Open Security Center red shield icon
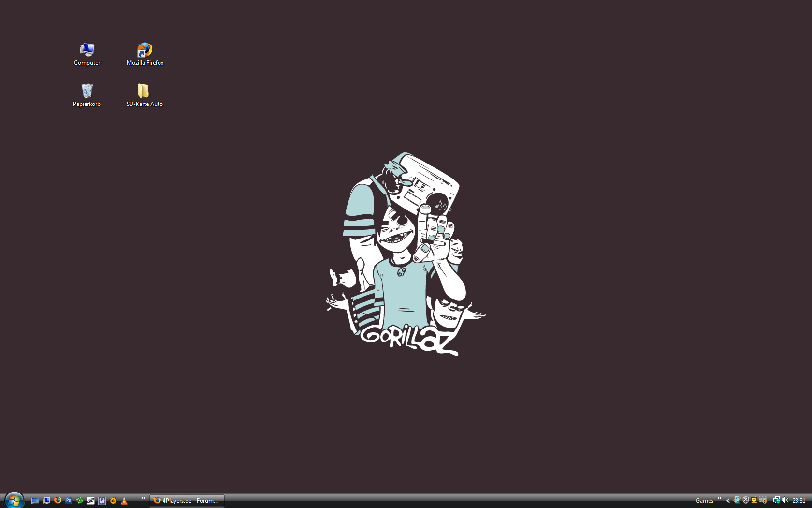 [x=746, y=500]
